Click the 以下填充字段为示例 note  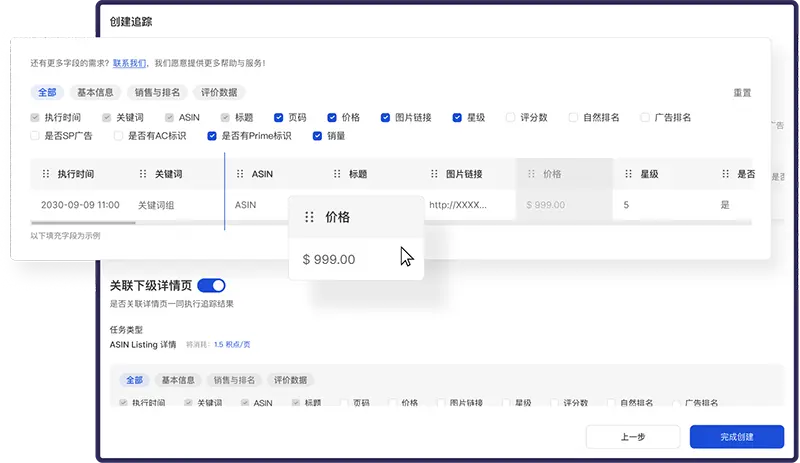click(x=65, y=236)
